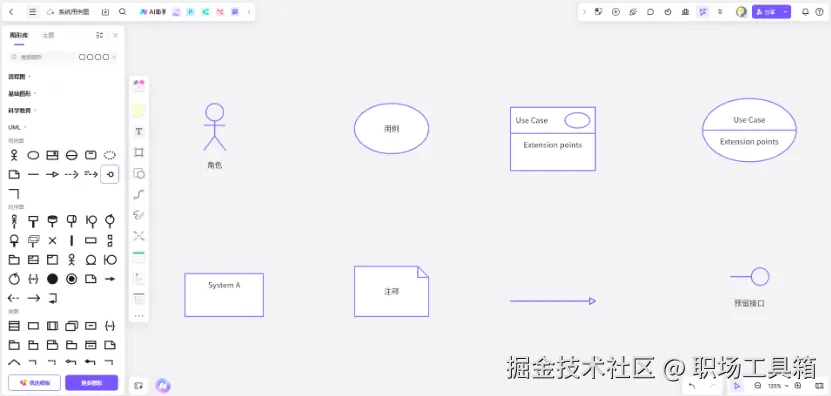
Task: Open the version history clock icon
Action: 668,12
